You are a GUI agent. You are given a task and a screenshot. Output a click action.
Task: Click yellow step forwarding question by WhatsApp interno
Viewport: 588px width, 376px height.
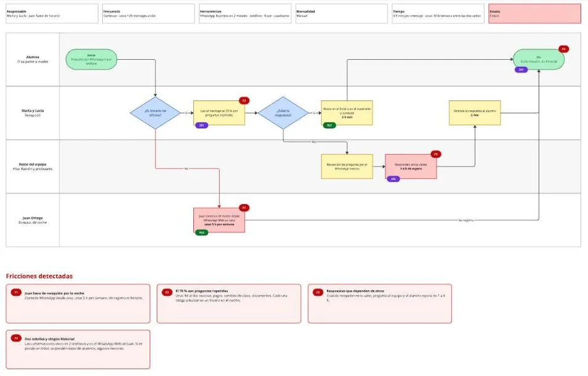[347, 166]
